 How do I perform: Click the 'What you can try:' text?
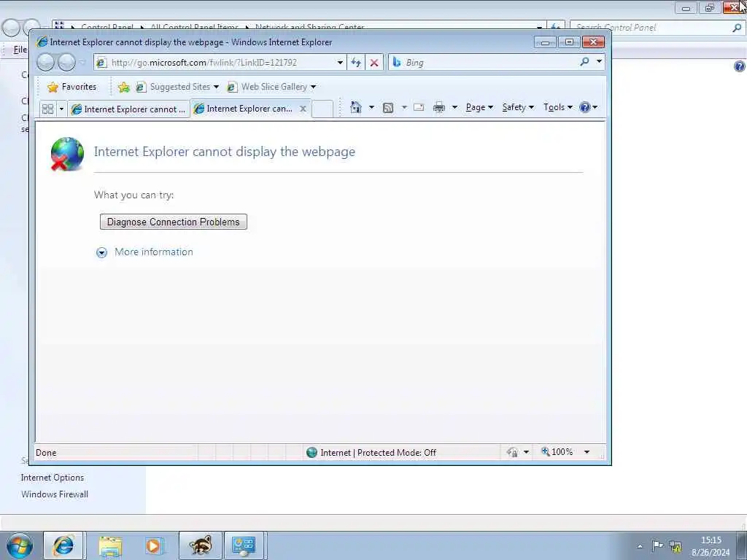pos(134,195)
